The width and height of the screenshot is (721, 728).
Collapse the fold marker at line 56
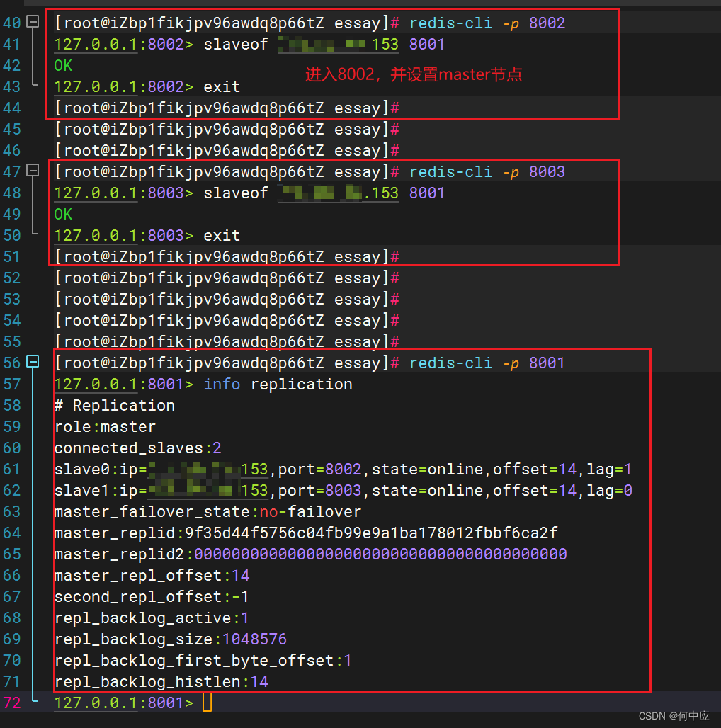(x=33, y=361)
